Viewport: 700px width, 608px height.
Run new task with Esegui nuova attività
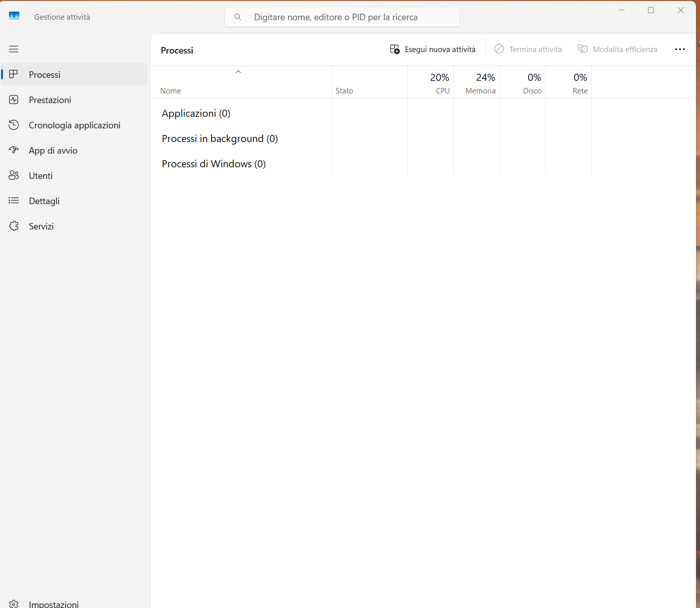[433, 49]
